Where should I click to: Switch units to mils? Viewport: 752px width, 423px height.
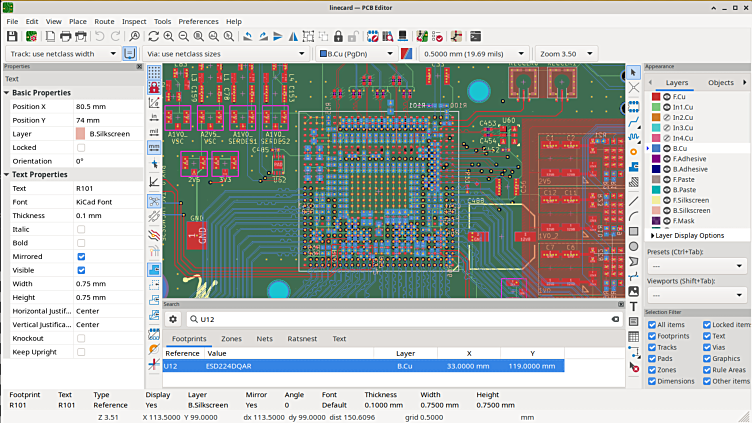pyautogui.click(x=154, y=131)
